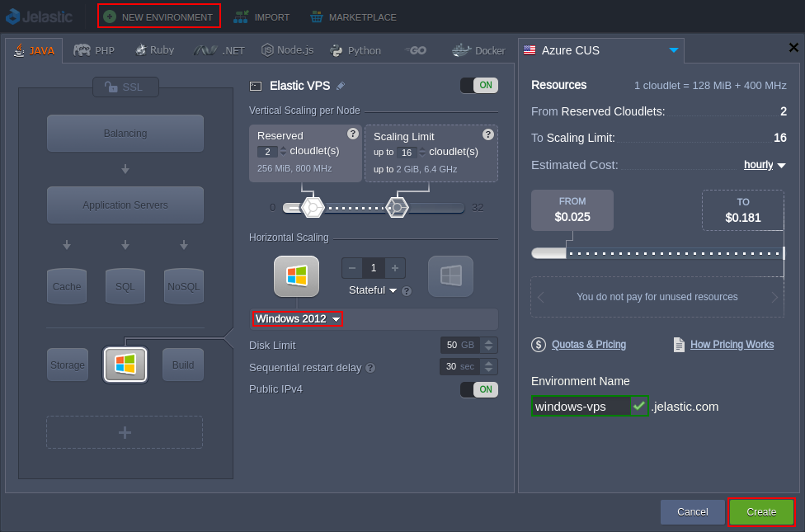Click the TO $0.181 cost box

pos(743,210)
